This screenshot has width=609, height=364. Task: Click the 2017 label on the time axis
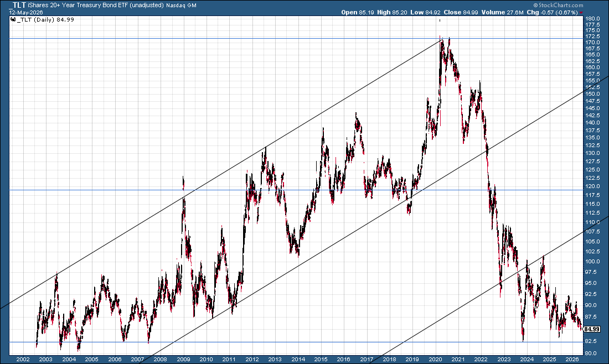(x=367, y=359)
